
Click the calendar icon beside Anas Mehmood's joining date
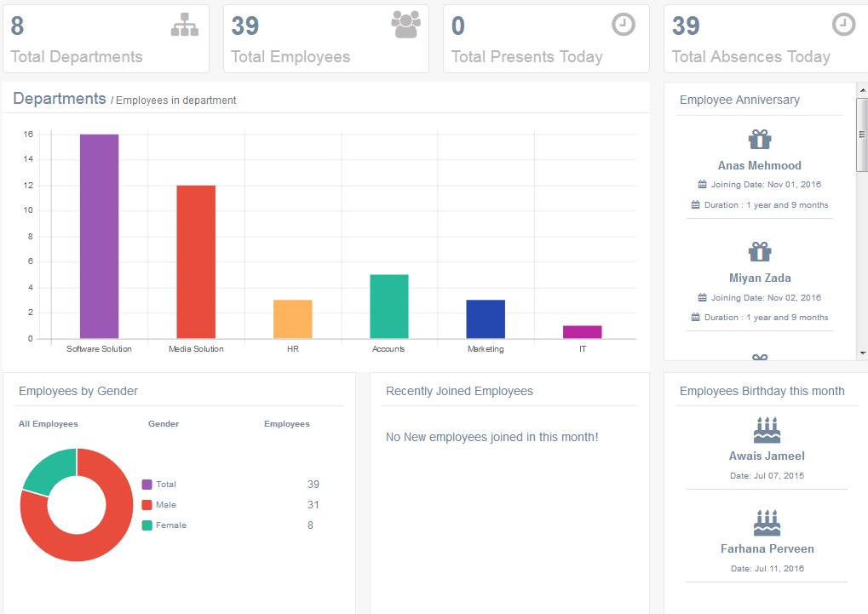pos(702,185)
